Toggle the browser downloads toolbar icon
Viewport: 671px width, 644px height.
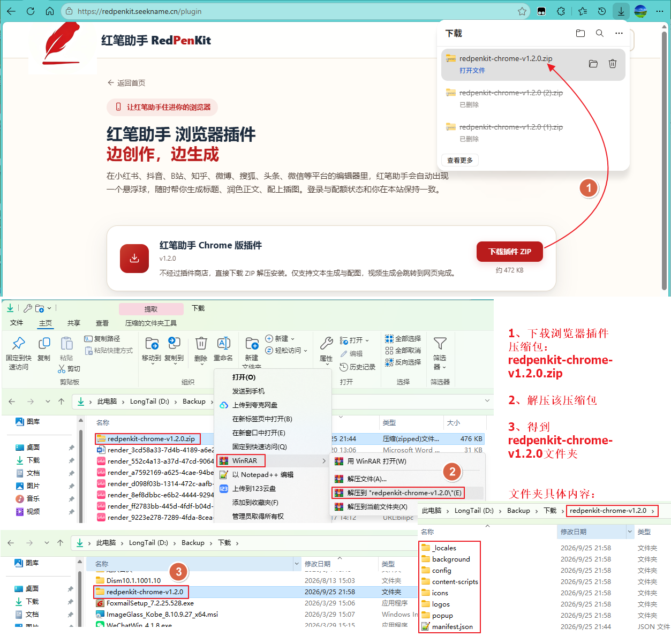pyautogui.click(x=621, y=11)
